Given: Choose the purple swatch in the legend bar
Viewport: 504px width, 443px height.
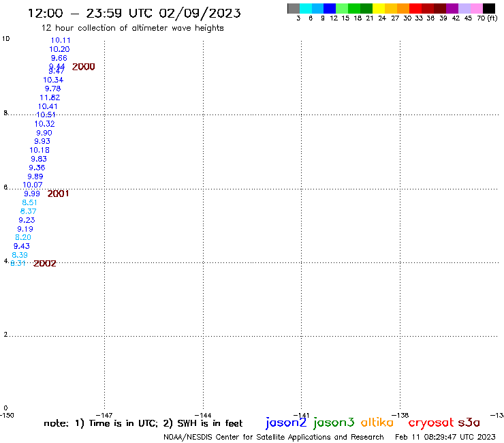Looking at the screenshot, I should 452,8.
